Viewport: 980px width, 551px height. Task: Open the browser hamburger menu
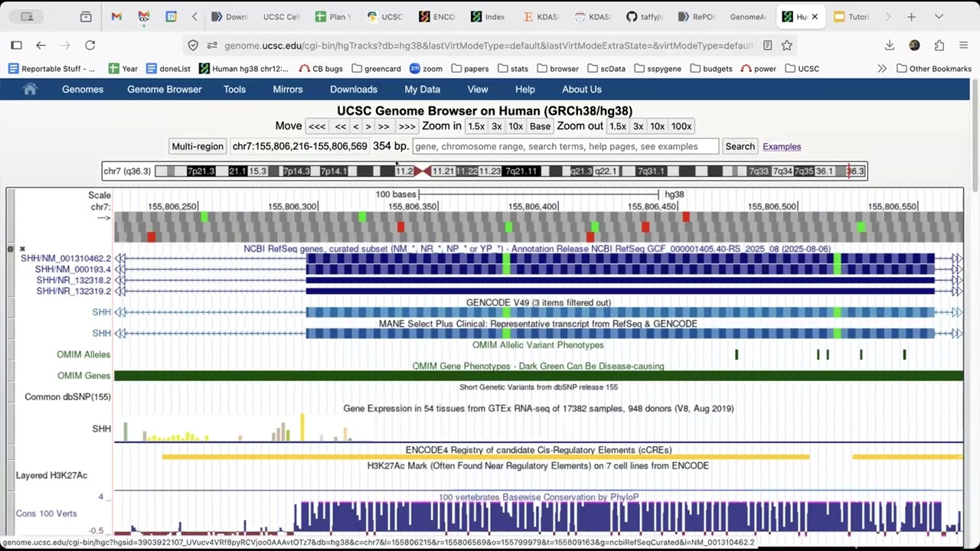pos(963,45)
